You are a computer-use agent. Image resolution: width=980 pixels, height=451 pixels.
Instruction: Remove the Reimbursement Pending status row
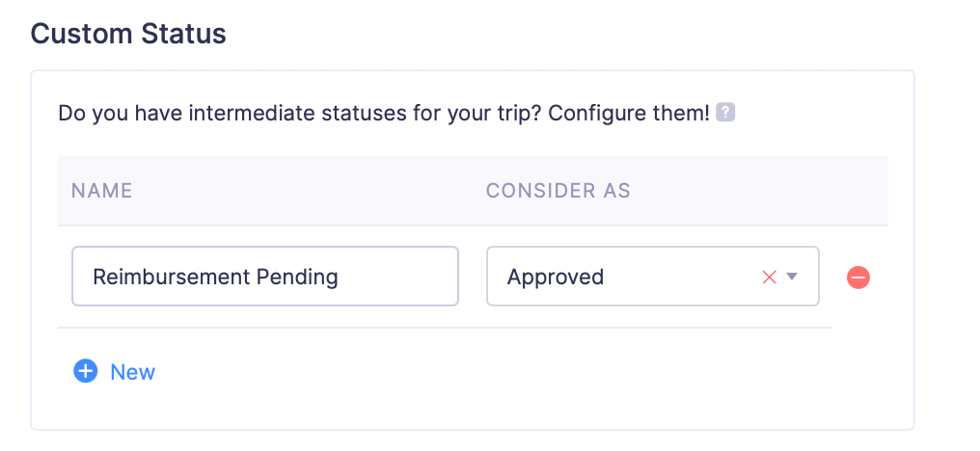858,278
